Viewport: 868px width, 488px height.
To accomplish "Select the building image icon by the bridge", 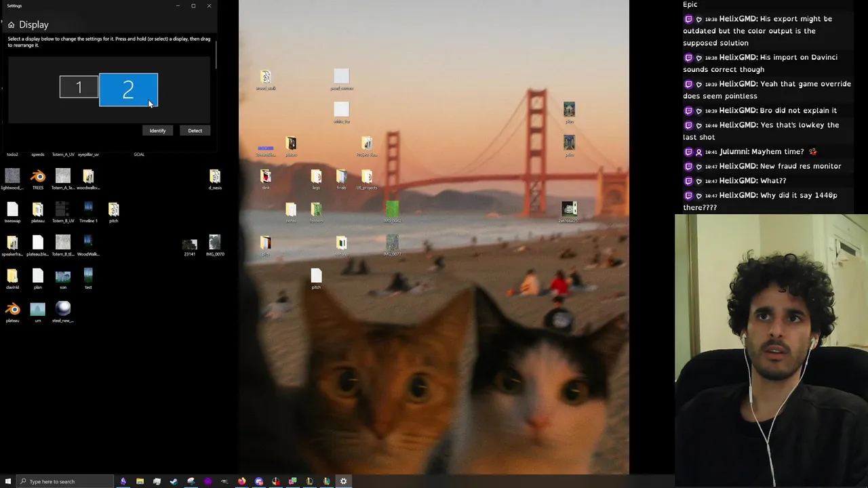I will (569, 209).
